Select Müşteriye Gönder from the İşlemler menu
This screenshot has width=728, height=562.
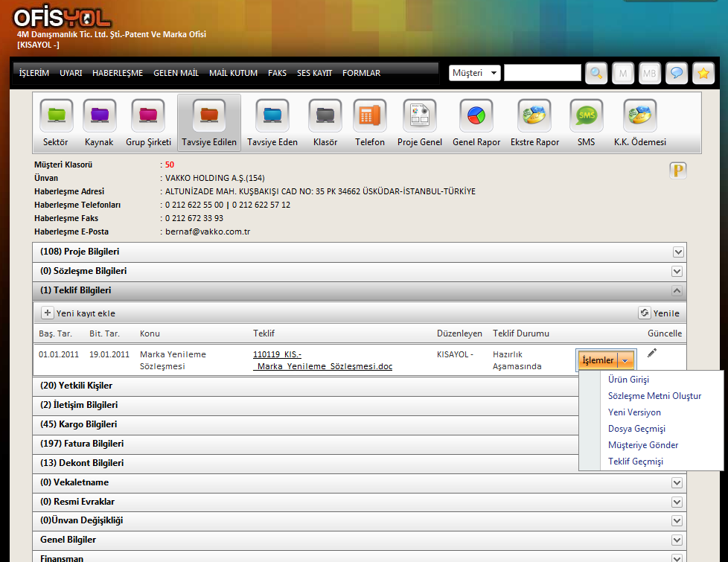(x=643, y=445)
